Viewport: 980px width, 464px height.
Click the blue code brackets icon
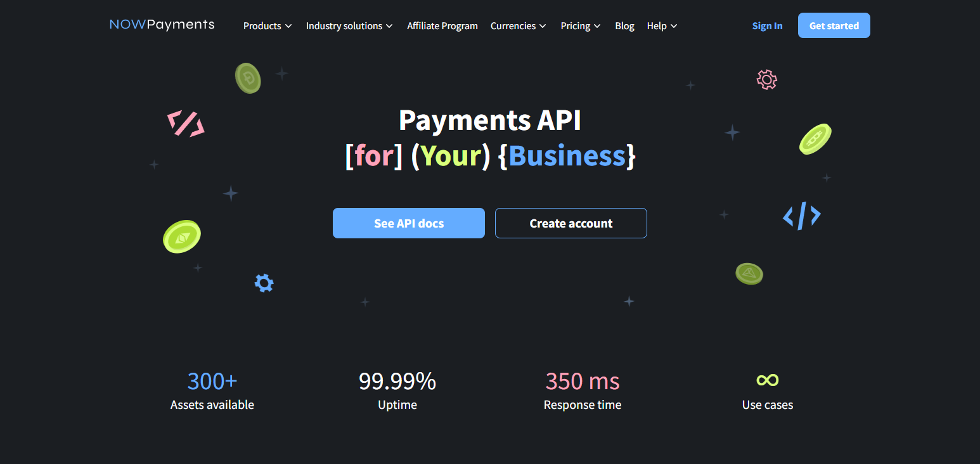coord(802,216)
